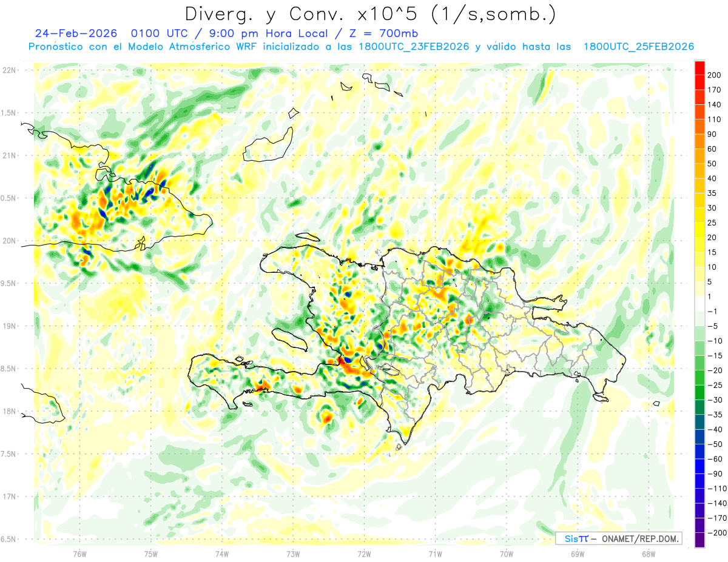This screenshot has width=728, height=562.
Task: Click the '-25' value on the color scale
Action: [716, 385]
